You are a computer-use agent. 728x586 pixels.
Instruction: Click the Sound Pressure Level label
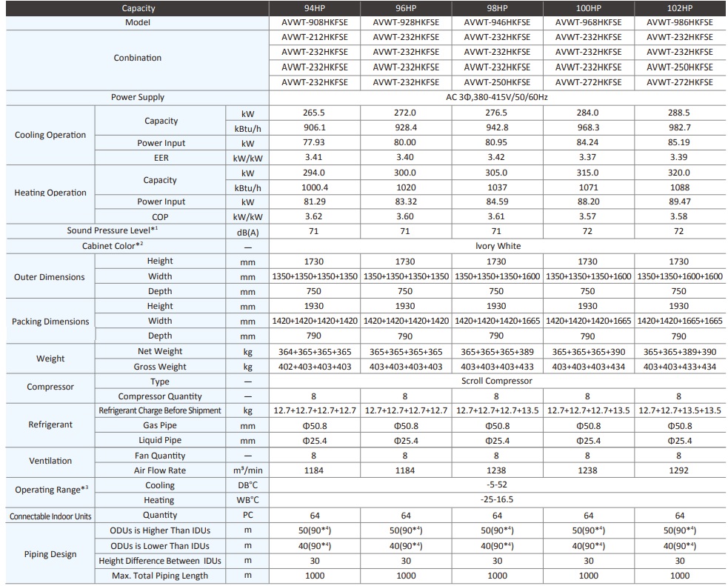click(113, 230)
